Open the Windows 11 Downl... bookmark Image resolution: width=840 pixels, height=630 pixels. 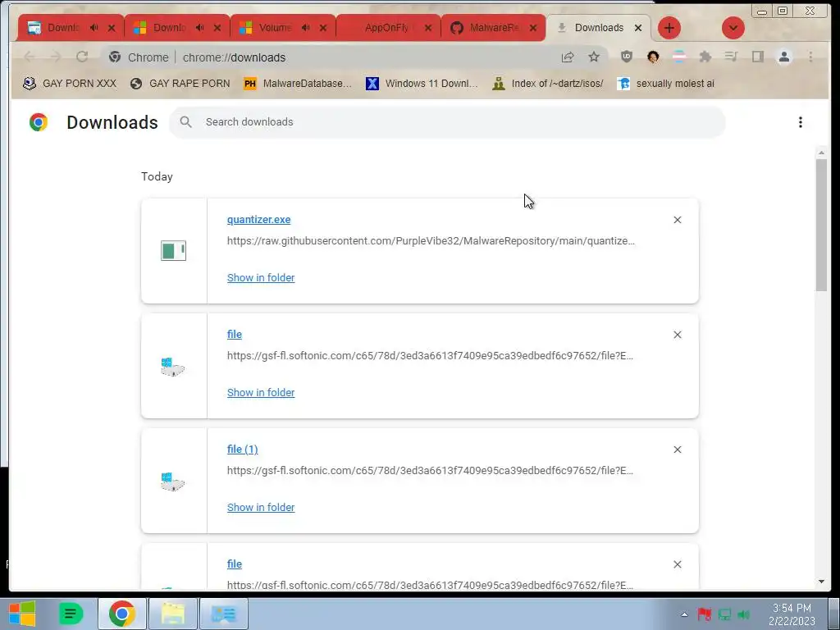(x=422, y=84)
